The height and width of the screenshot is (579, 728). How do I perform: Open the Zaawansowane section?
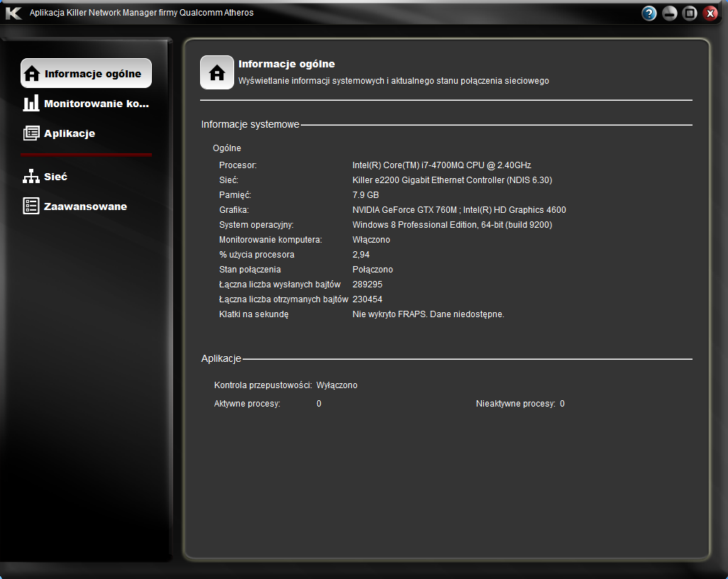[x=75, y=206]
